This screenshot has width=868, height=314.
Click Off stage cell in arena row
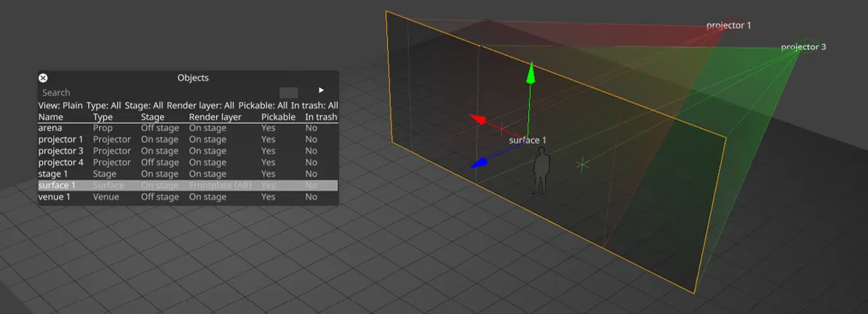pyautogui.click(x=160, y=128)
